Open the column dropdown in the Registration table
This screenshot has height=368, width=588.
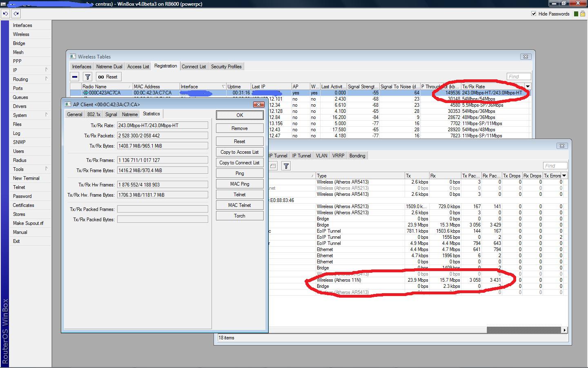click(528, 86)
